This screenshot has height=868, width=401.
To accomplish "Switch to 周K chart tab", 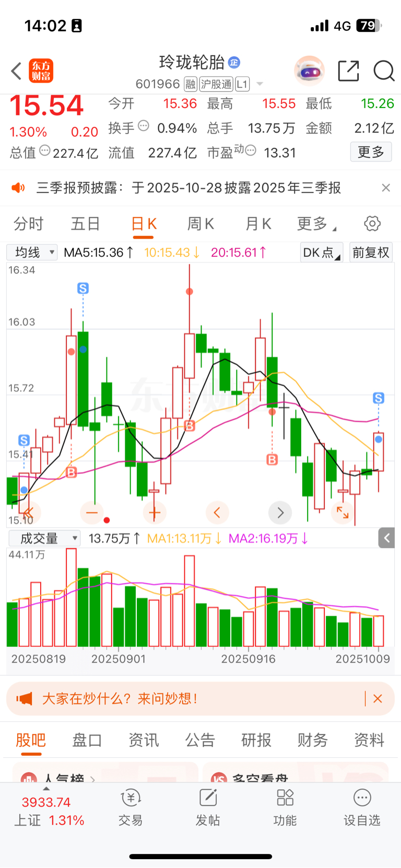I will tap(200, 224).
